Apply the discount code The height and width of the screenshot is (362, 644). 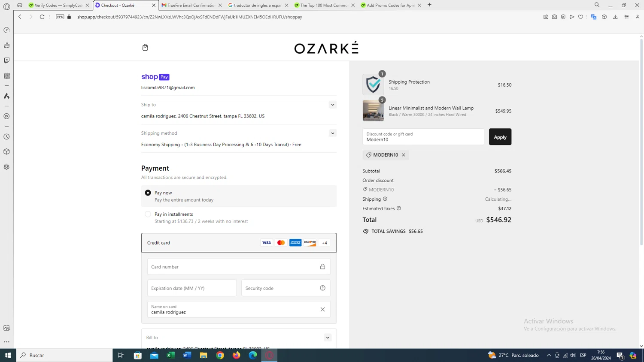pos(500,137)
